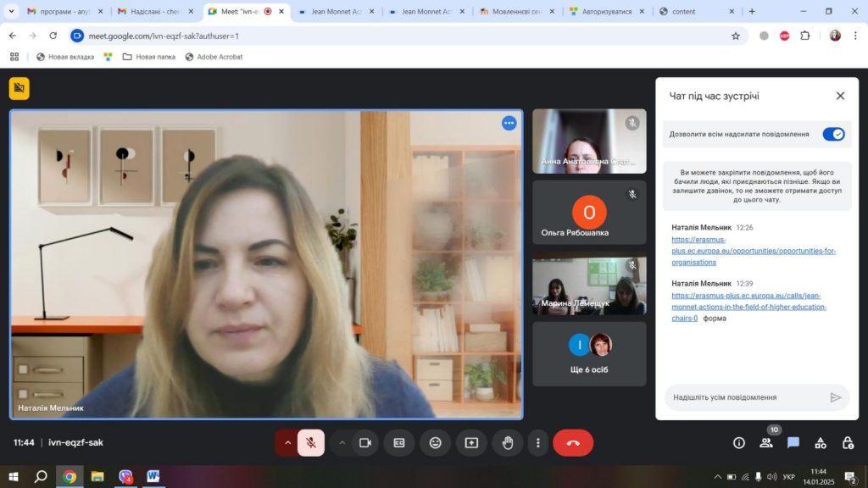
Task: Show the participants list panel
Action: (766, 442)
